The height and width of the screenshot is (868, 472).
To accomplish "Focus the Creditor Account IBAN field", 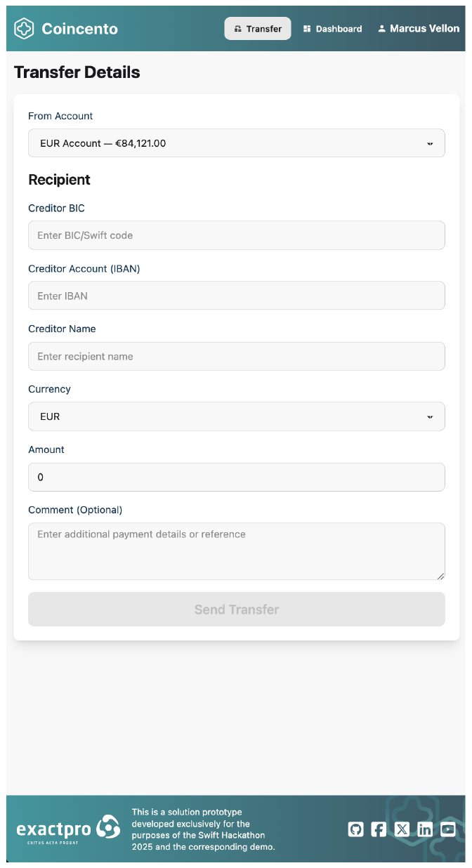I will pos(236,295).
